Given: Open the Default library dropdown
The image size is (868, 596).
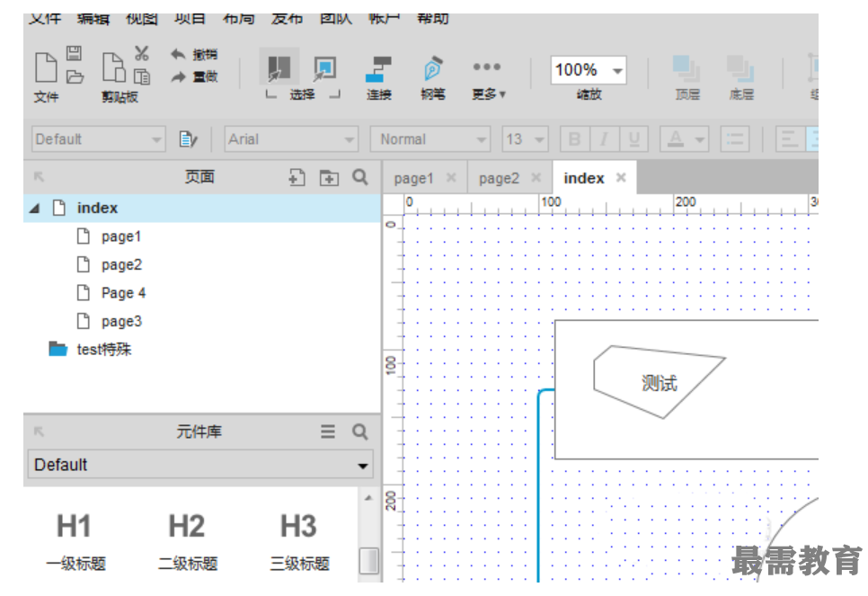Looking at the screenshot, I should tap(200, 464).
